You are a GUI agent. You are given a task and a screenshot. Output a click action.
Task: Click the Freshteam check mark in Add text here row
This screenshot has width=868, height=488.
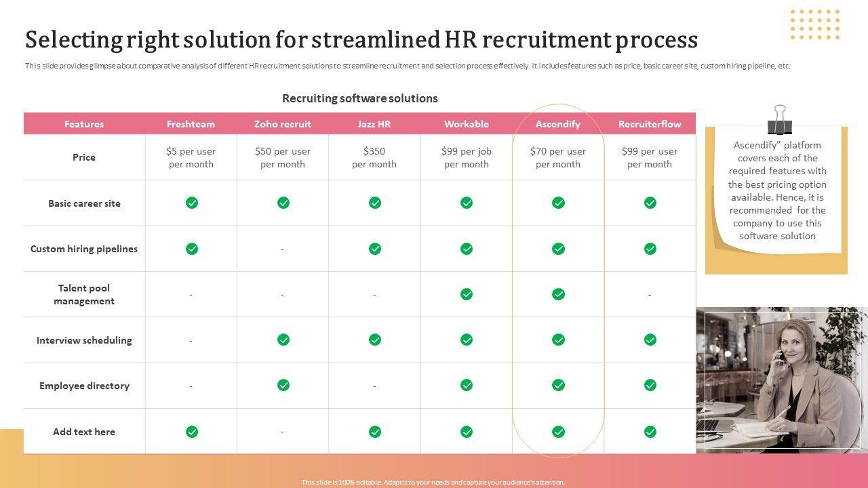[192, 432]
